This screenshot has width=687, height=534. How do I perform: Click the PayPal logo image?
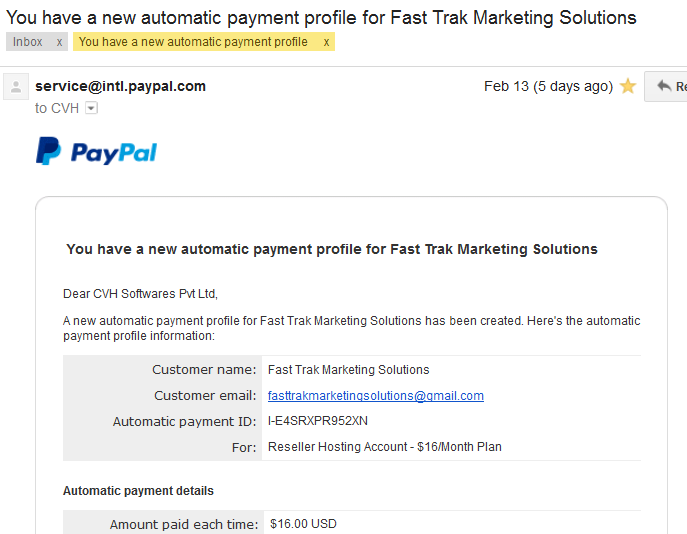tap(96, 151)
